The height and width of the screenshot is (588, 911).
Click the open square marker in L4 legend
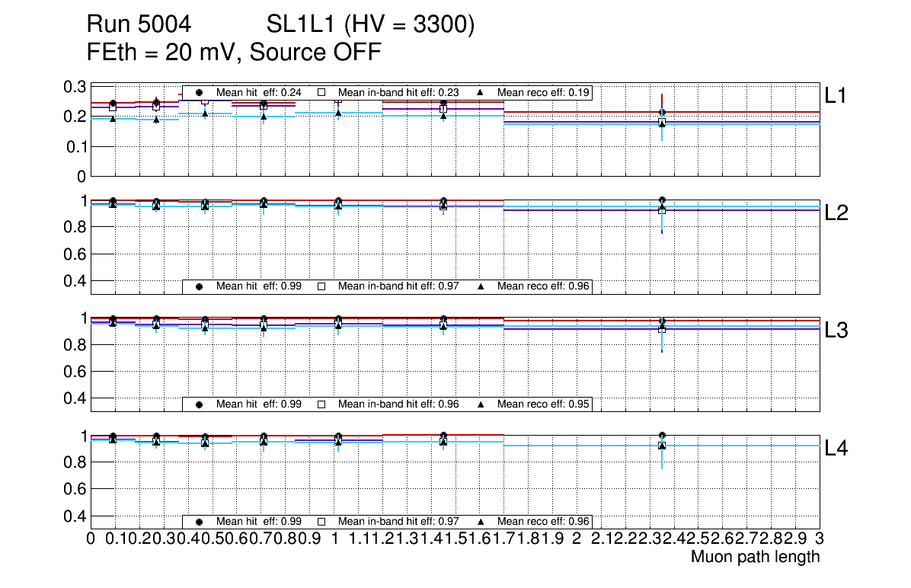click(x=321, y=522)
